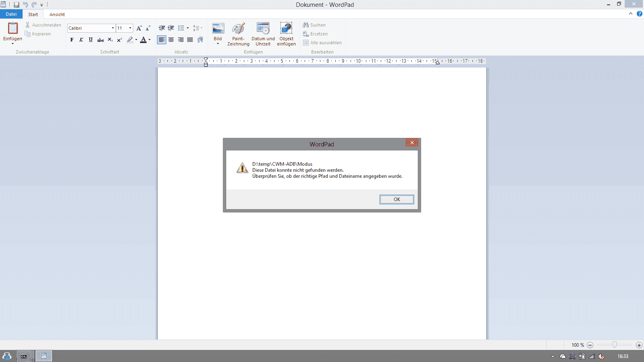Insert a Paint-Zeichnung drawing
Screen dimensions: 644x362
[x=238, y=34]
